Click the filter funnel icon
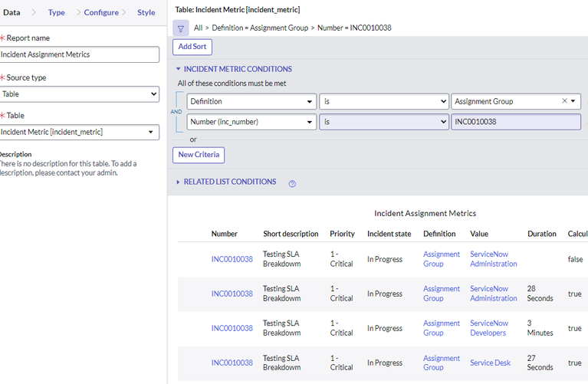 tap(180, 28)
